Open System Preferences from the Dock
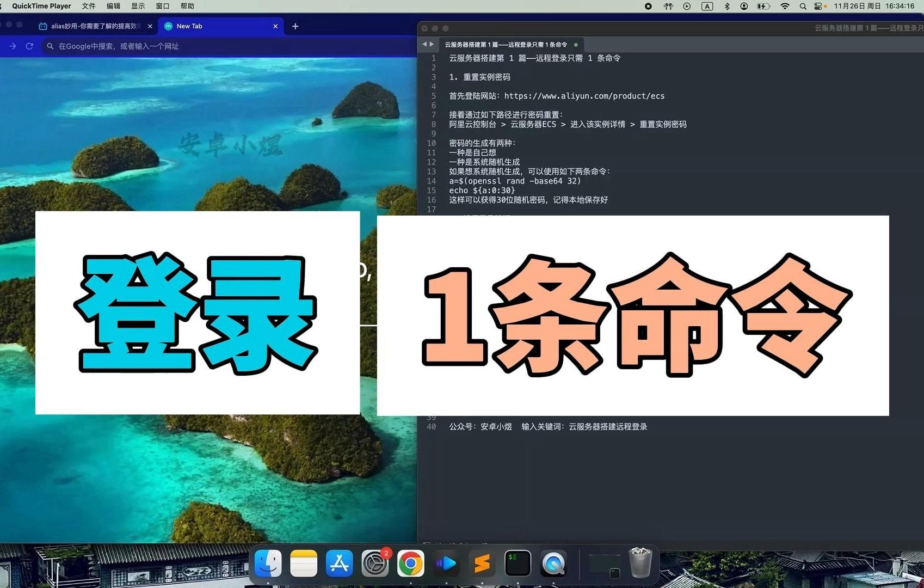The image size is (924, 588). tap(375, 563)
